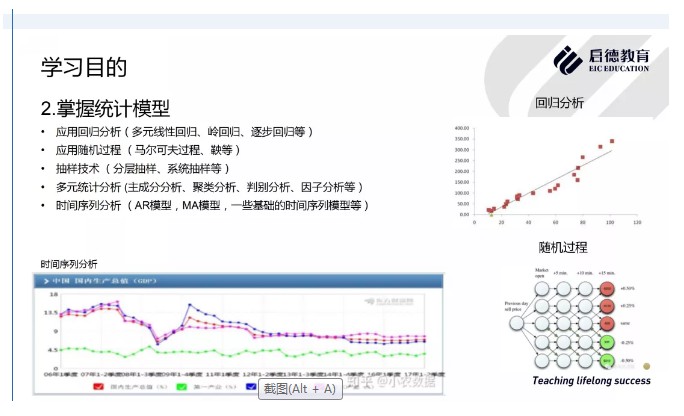
Task: Click the 'Previous day sell price' node
Action: point(515,324)
